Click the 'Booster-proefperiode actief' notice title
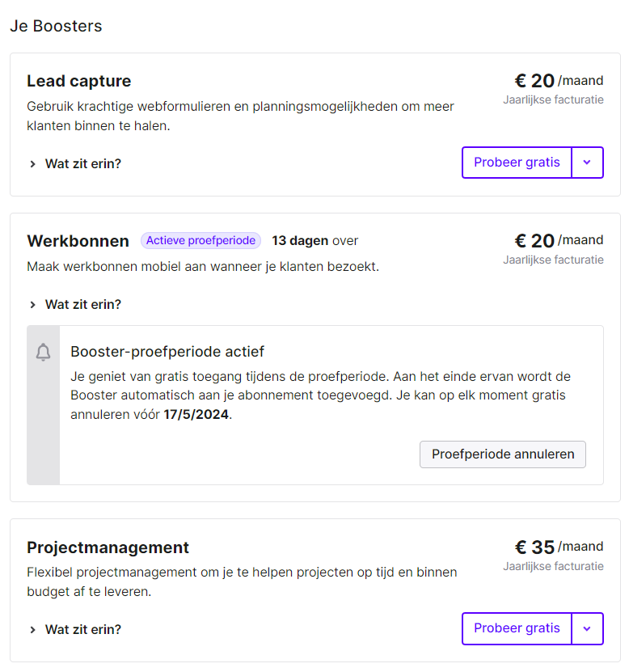This screenshot has width=629, height=672. (167, 352)
